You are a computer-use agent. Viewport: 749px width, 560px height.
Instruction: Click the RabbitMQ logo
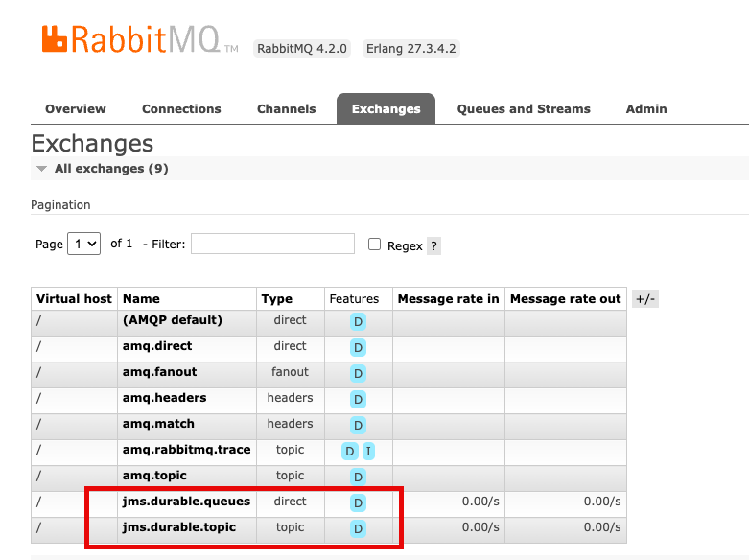139,39
